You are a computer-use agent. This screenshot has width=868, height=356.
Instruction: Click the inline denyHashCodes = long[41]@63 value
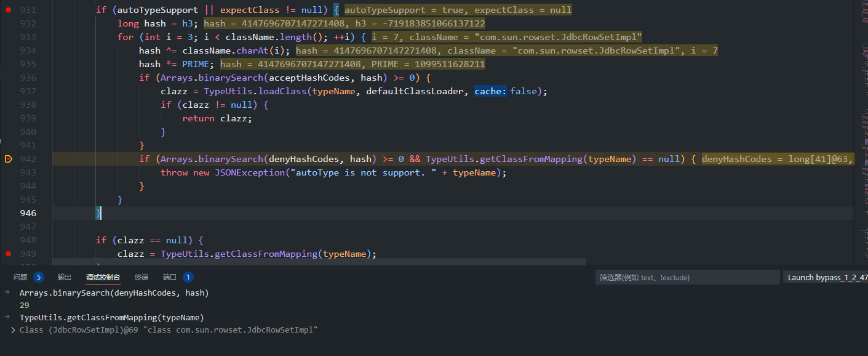(777, 159)
